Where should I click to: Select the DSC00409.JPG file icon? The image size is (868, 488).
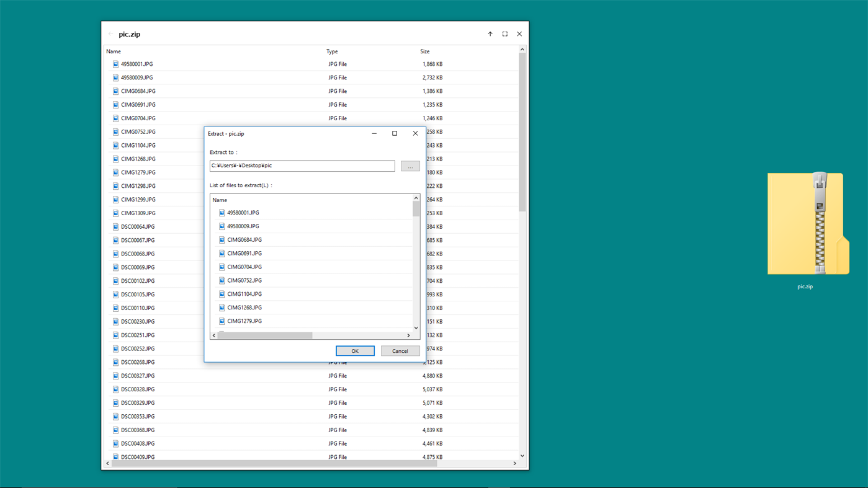[x=115, y=456]
